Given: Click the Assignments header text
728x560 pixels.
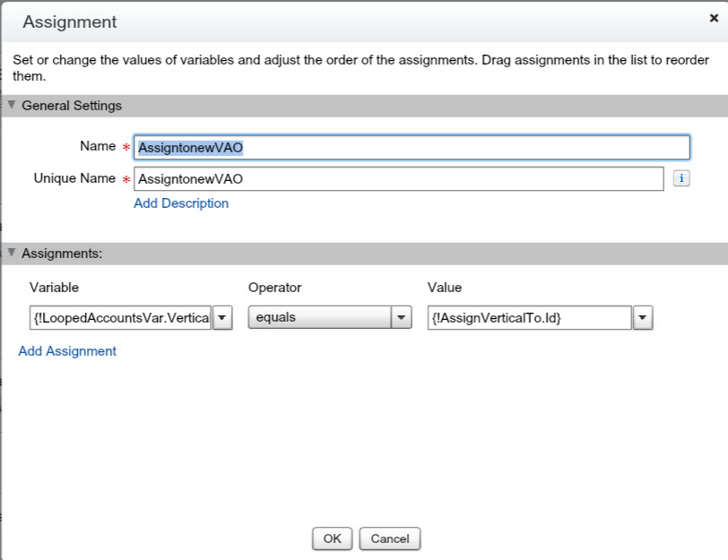Looking at the screenshot, I should click(x=62, y=254).
